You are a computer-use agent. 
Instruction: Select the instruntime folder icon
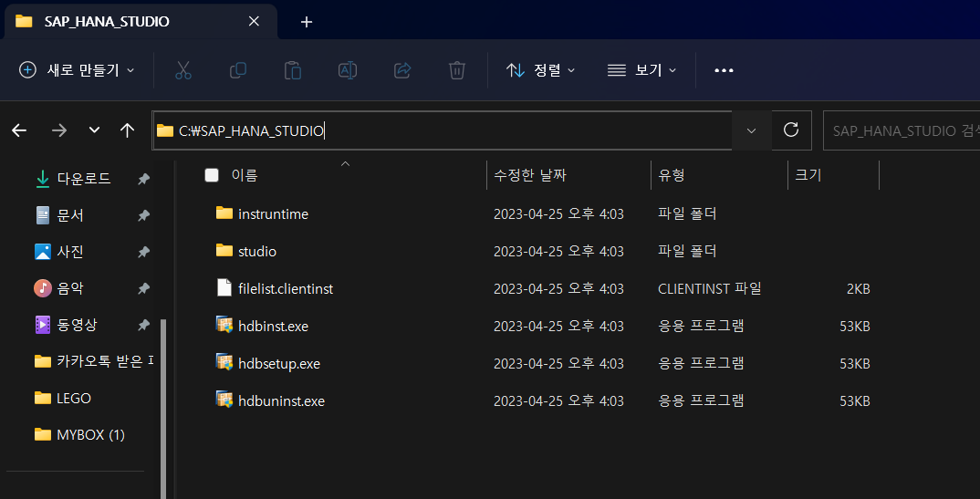coord(224,213)
